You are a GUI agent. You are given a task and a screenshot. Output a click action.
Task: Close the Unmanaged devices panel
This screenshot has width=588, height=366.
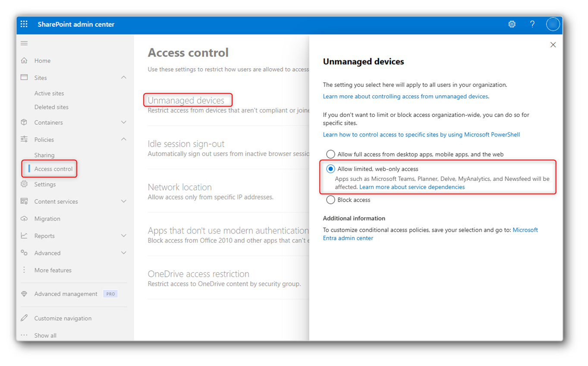coord(553,45)
